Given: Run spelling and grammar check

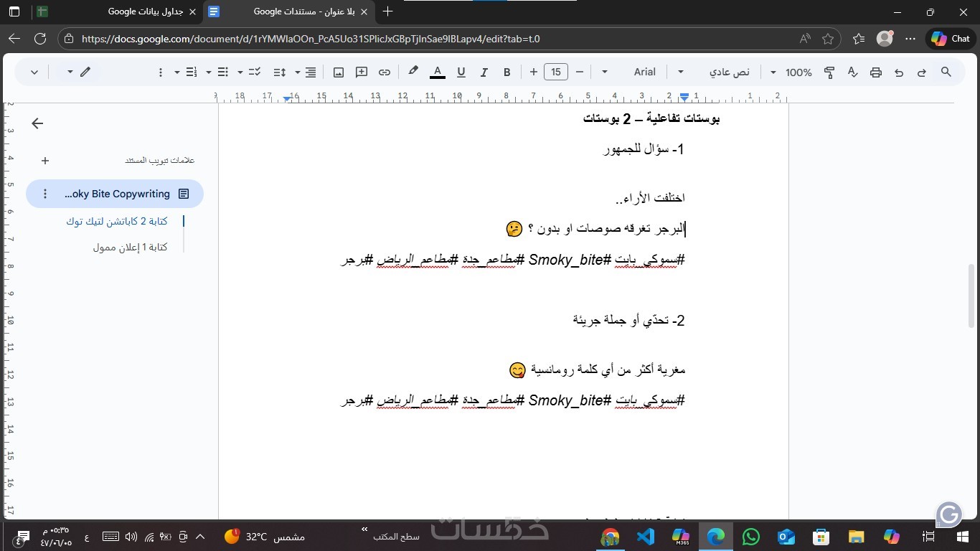Looking at the screenshot, I should pos(852,72).
